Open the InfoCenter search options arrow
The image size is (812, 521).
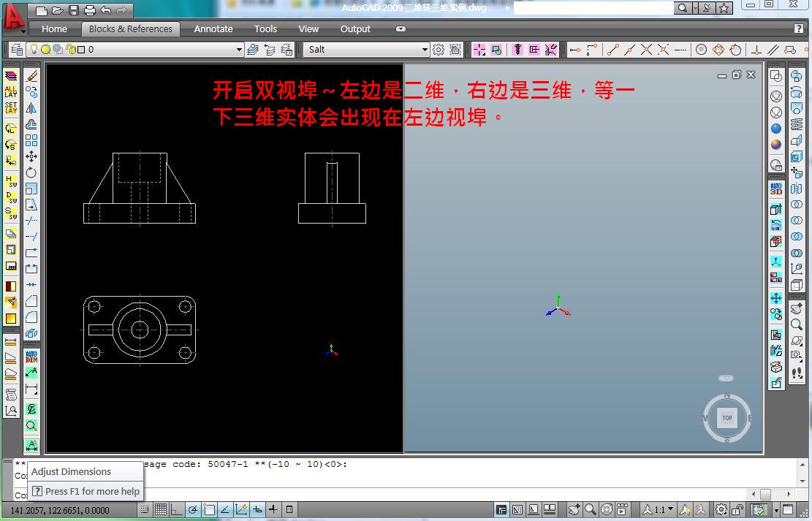695,8
